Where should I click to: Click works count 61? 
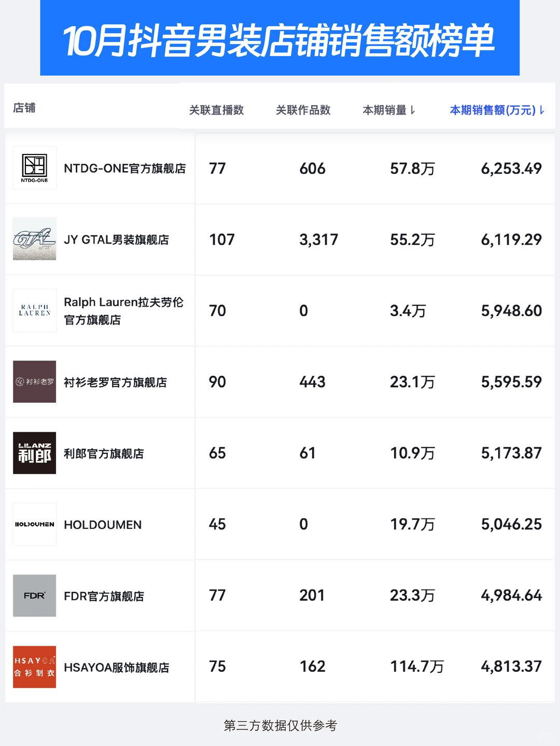pos(307,453)
